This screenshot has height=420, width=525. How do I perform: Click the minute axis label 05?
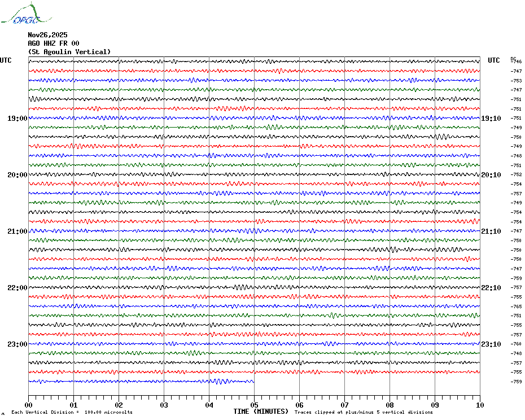(255, 405)
